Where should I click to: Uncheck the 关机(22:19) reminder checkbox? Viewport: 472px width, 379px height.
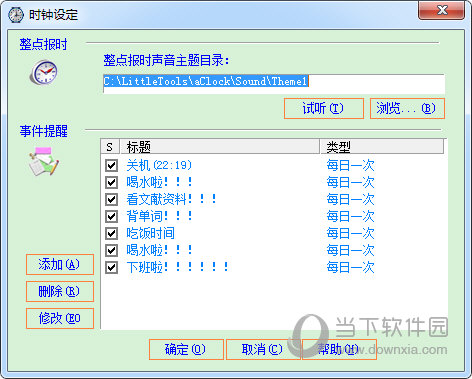[x=111, y=165]
